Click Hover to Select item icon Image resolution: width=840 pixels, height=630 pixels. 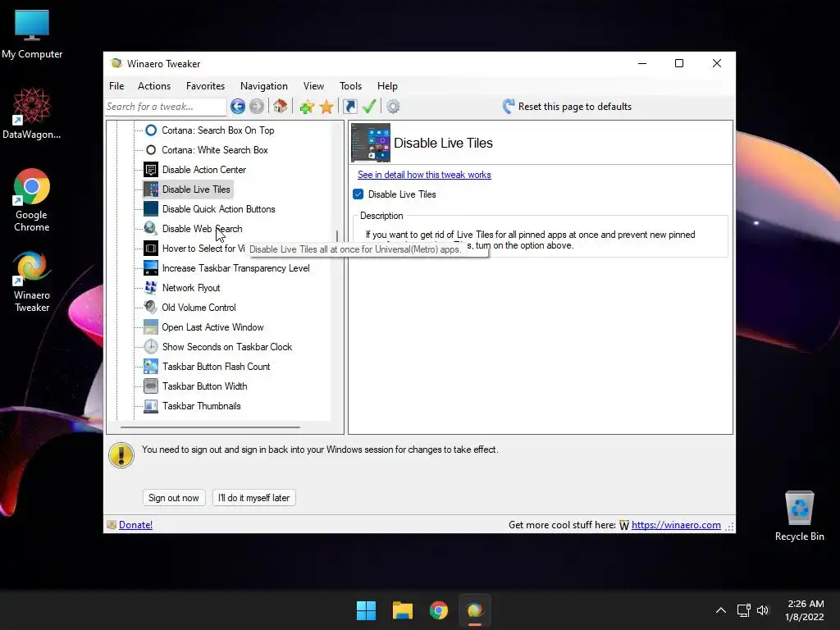(x=151, y=249)
